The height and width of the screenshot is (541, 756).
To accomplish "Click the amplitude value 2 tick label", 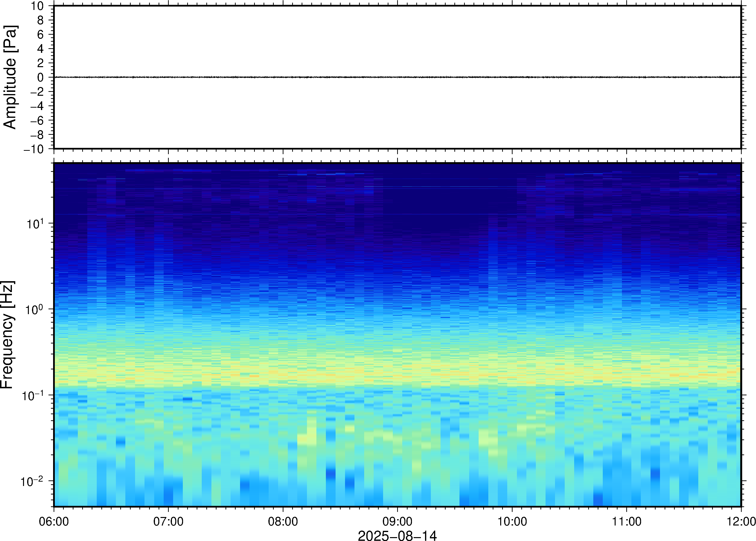I will [40, 63].
